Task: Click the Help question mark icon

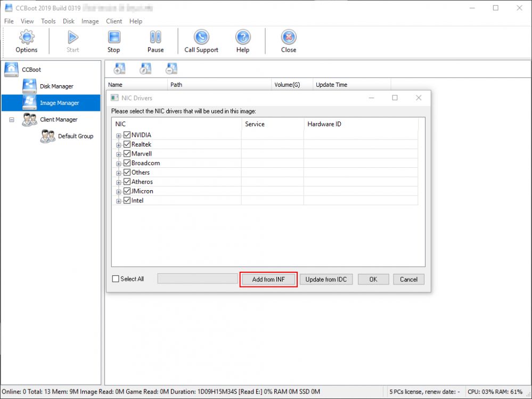Action: pyautogui.click(x=243, y=37)
